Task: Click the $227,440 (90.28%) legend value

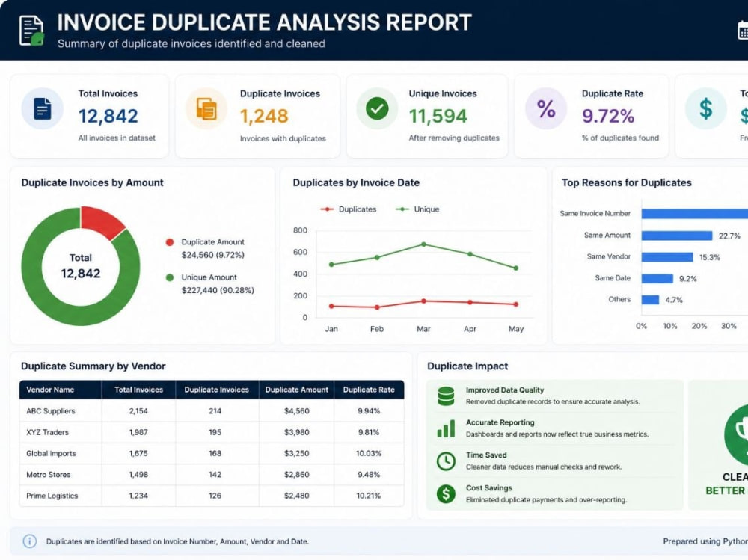Action: [218, 290]
